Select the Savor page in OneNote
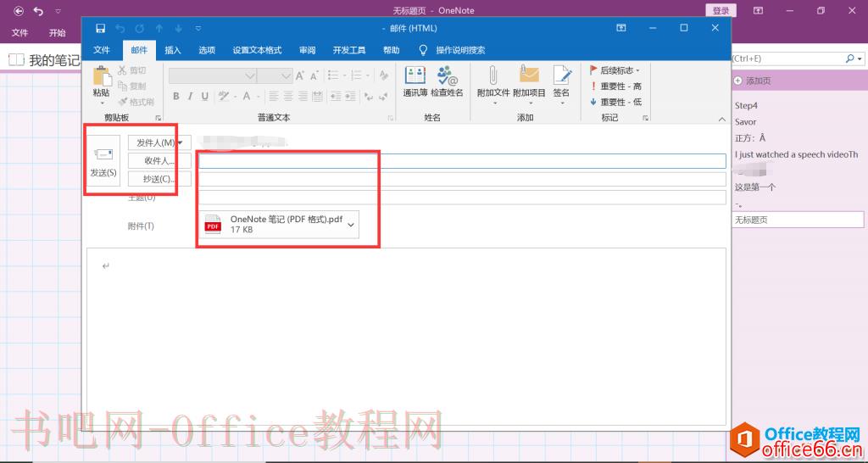868x463 pixels. coord(745,122)
